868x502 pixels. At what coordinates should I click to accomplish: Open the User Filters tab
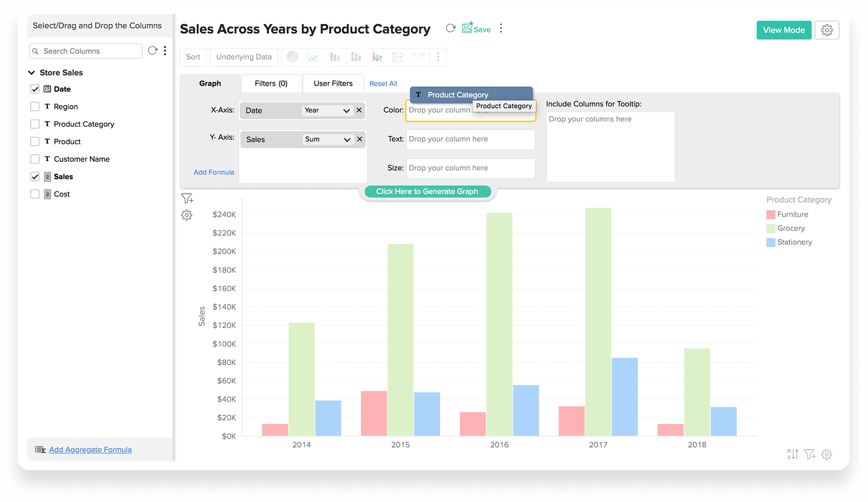[333, 83]
